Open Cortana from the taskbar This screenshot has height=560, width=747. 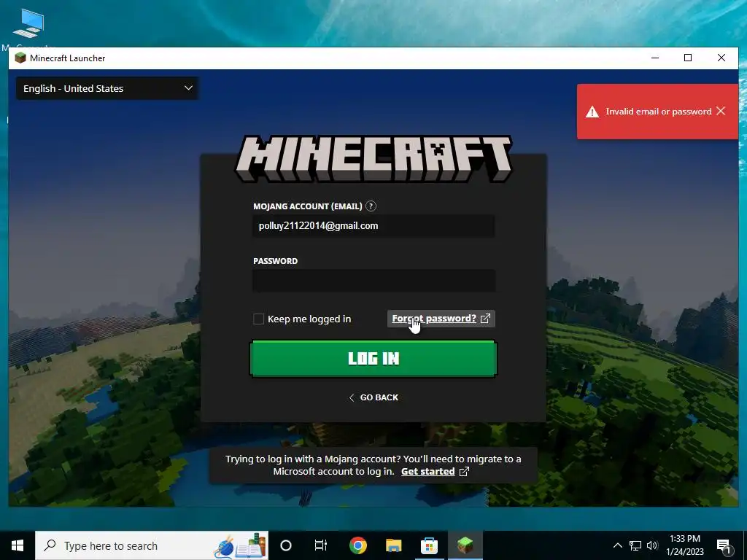coord(286,545)
